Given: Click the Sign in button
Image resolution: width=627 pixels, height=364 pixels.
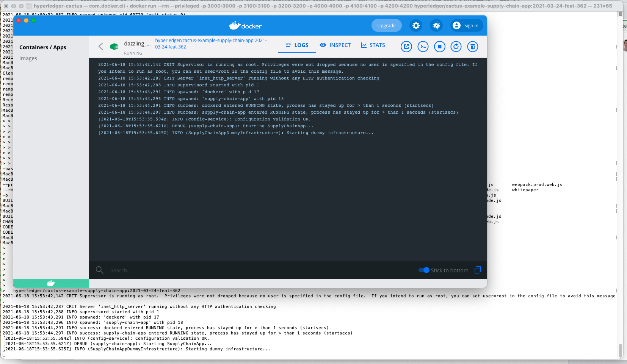Looking at the screenshot, I should 466,25.
